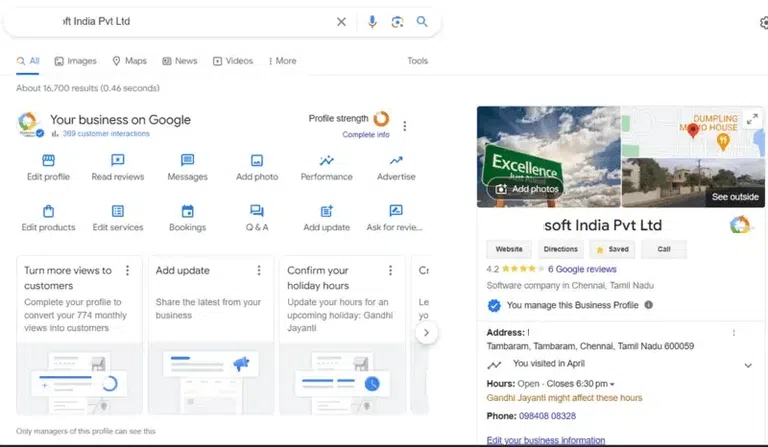
Task: Open Edit products bag icon
Action: pos(48,211)
